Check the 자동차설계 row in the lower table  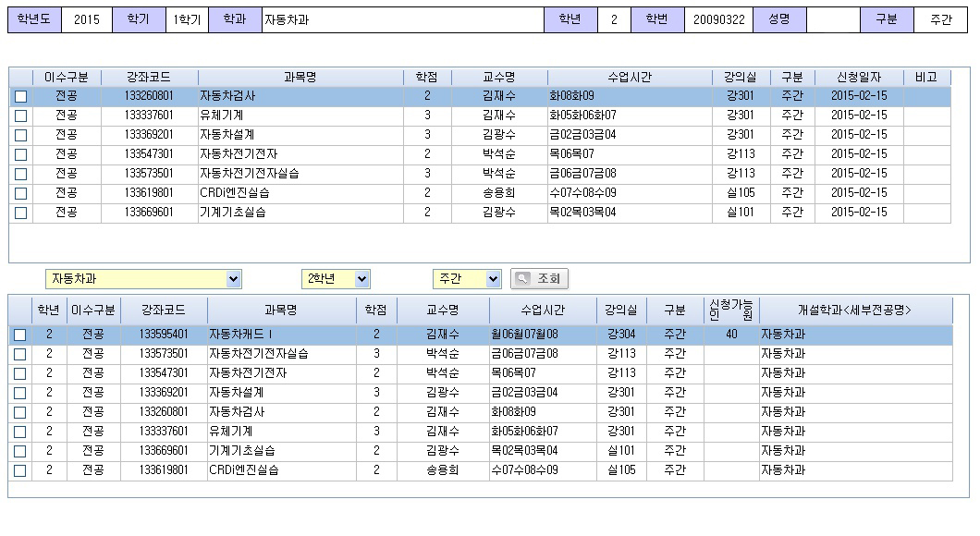coord(19,393)
